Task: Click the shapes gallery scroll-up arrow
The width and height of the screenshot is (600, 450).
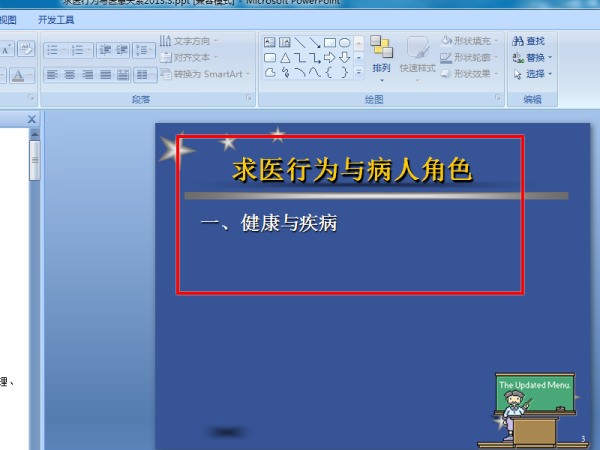Action: coord(359,43)
